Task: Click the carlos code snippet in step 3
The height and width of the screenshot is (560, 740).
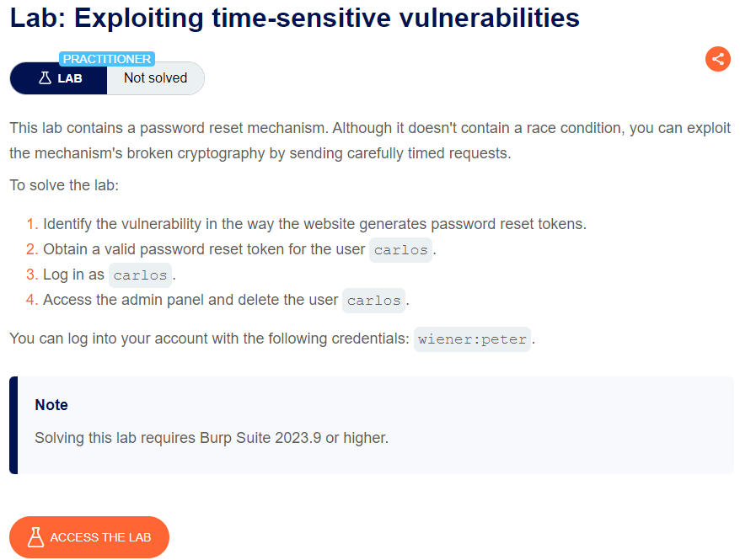Action: 140,275
